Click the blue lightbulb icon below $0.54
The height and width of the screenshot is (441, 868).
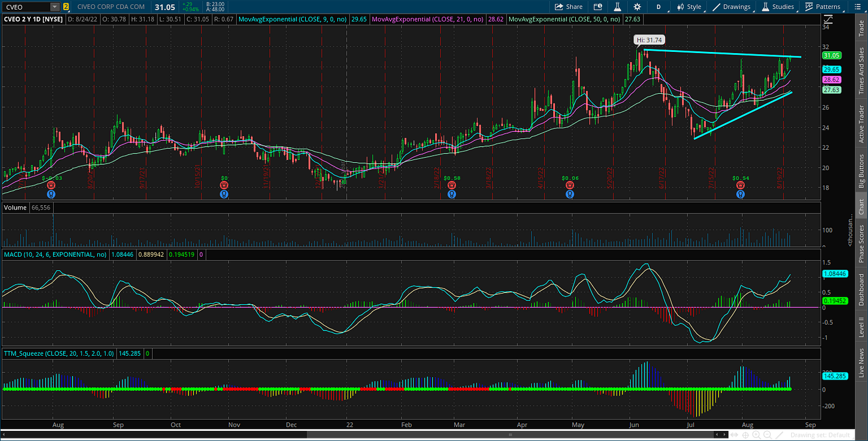click(x=740, y=194)
